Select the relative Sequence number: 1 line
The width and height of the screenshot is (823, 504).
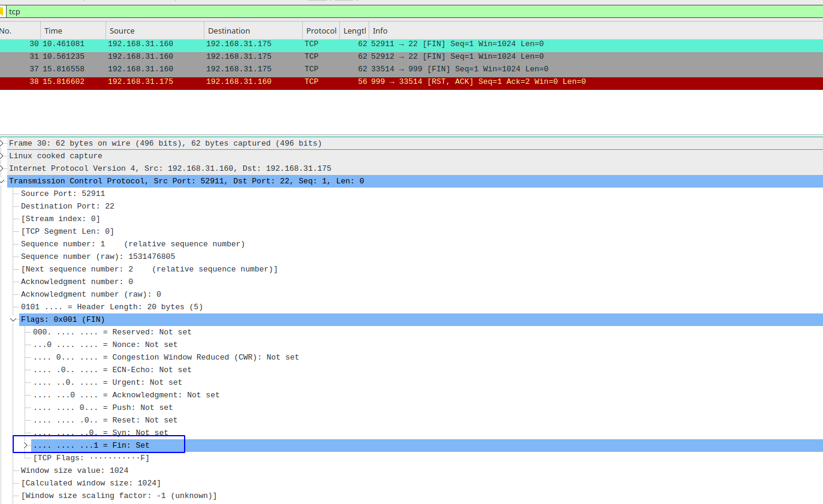click(x=133, y=244)
